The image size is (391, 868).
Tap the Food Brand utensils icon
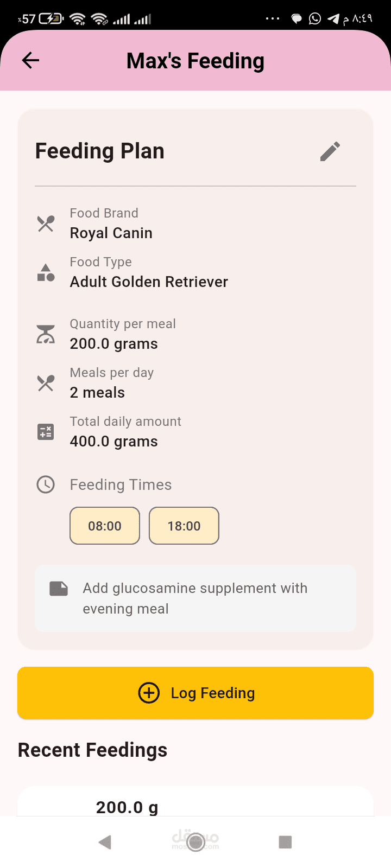coord(46,224)
